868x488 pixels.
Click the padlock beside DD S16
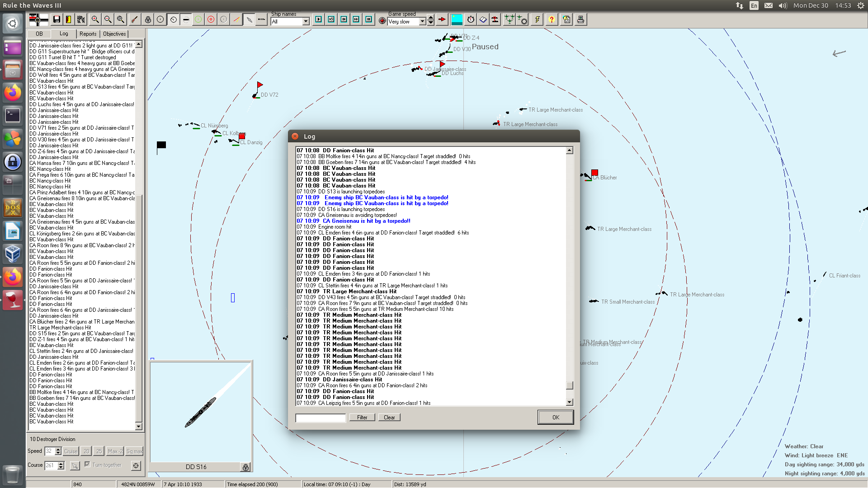pos(245,467)
